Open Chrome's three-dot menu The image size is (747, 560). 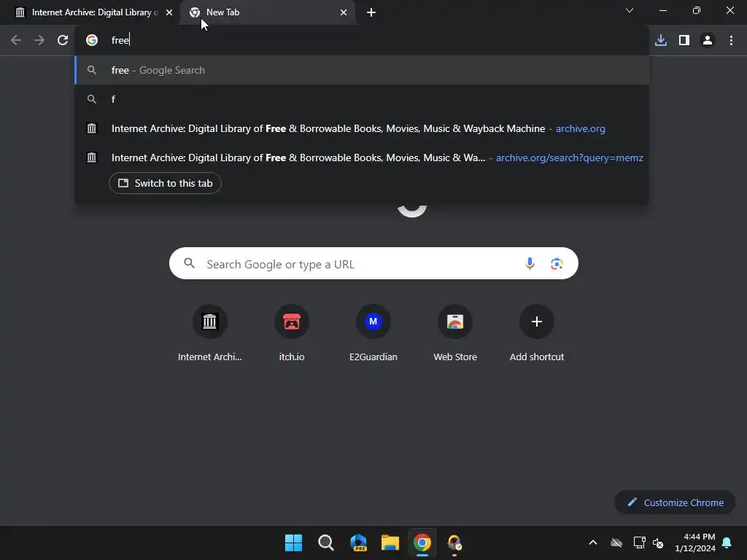click(x=731, y=41)
